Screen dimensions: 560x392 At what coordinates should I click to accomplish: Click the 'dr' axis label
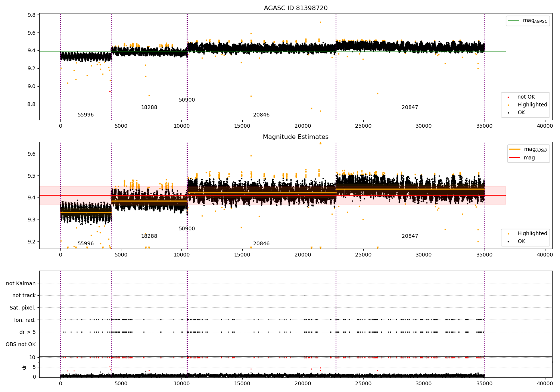(x=24, y=367)
